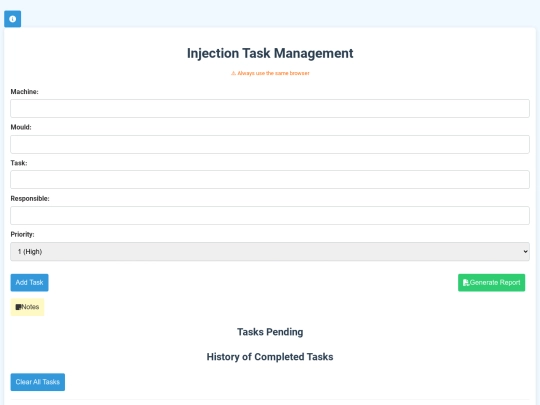The width and height of the screenshot is (540, 405).
Task: Click Clear All Tasks button
Action: tap(38, 382)
